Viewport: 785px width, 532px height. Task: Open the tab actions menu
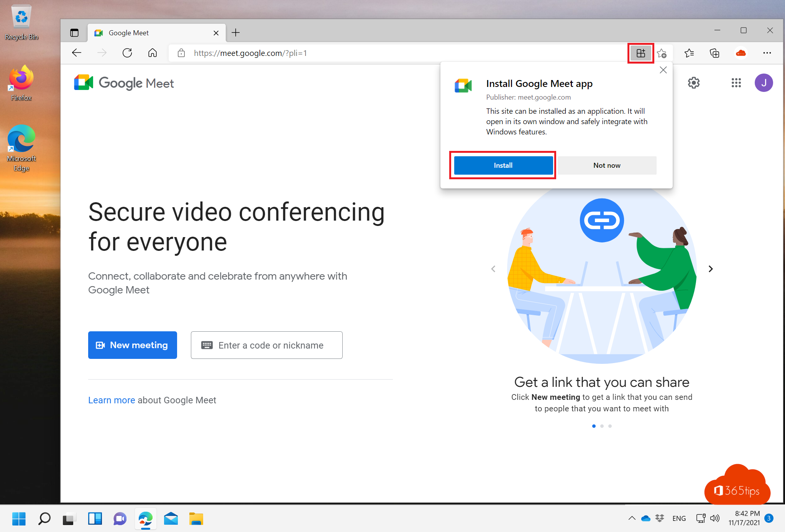[x=74, y=33]
